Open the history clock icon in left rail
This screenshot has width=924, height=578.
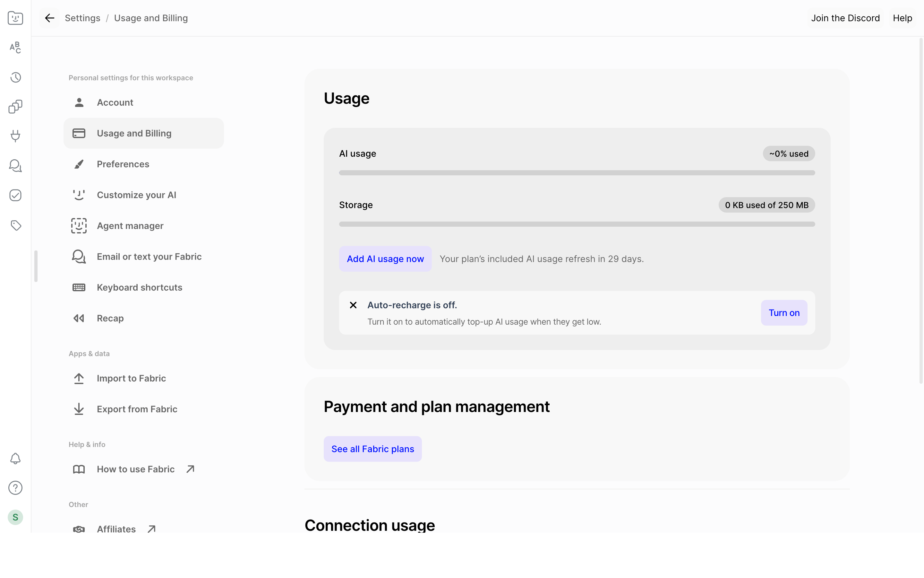tap(15, 77)
